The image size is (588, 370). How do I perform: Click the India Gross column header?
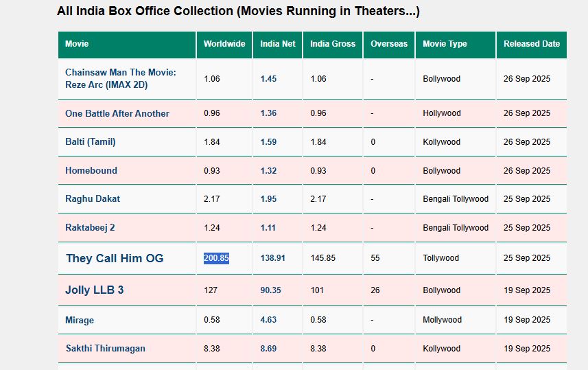click(x=333, y=44)
